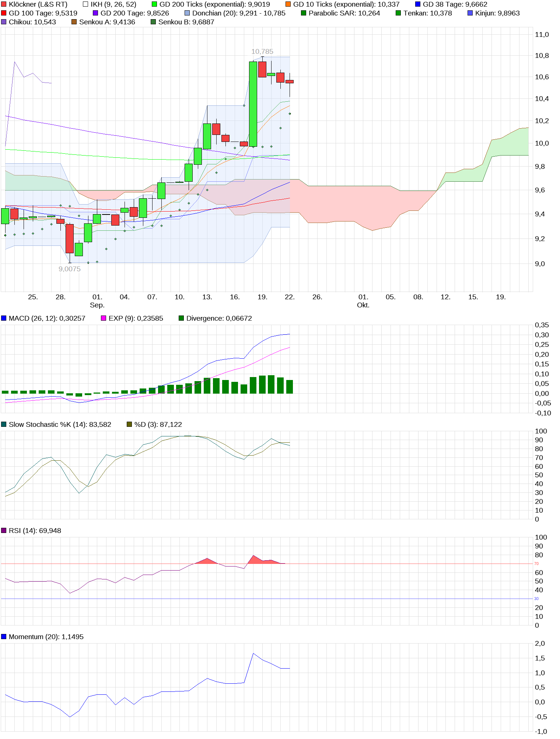The height and width of the screenshot is (739, 560).
Task: Click the Klöckner (L&S RT) title text
Action: tap(38, 4)
